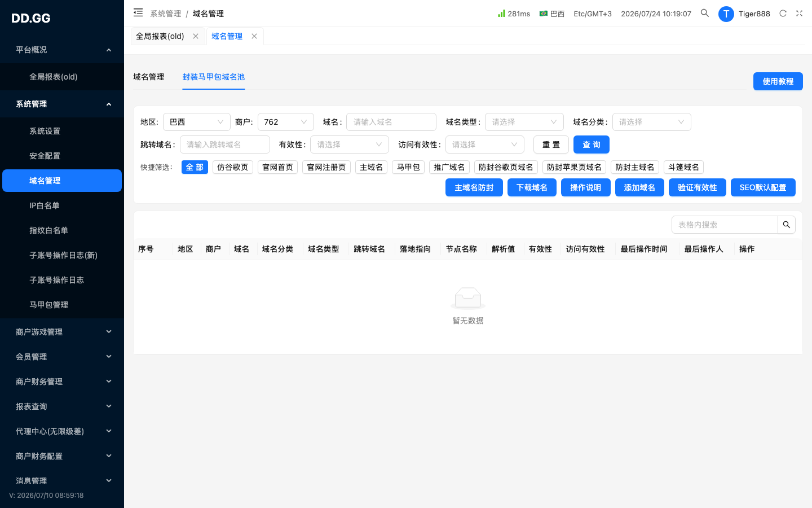Expand the 报表查询 sidebar section
The height and width of the screenshot is (508, 812).
[62, 406]
